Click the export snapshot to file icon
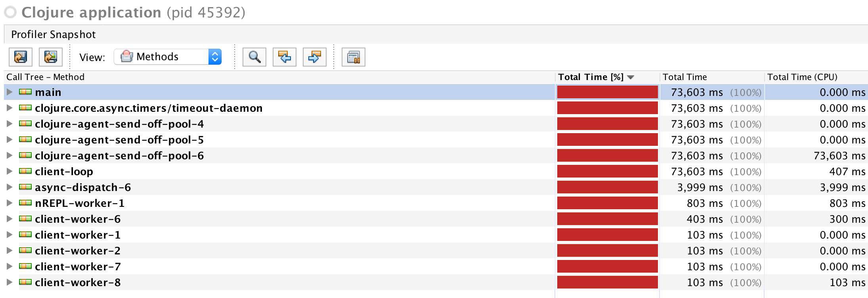This screenshot has height=298, width=868. (x=21, y=57)
